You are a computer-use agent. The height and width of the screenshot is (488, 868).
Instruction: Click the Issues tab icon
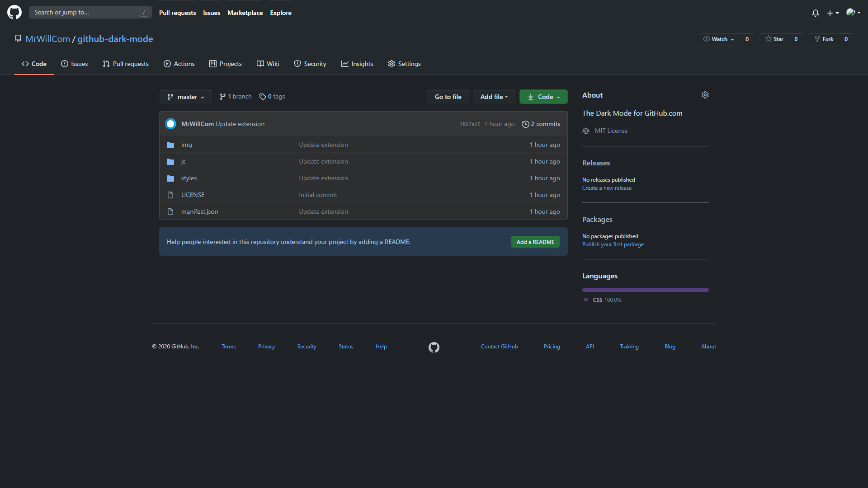pyautogui.click(x=64, y=64)
